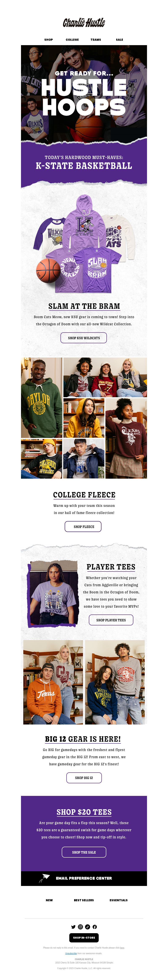Open the SALE menu item
The width and height of the screenshot is (168, 980).
[119, 39]
